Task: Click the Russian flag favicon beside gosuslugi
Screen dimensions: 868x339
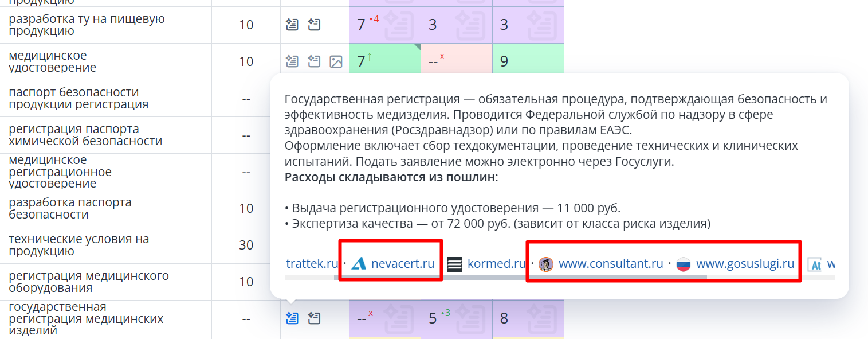Action: click(684, 264)
